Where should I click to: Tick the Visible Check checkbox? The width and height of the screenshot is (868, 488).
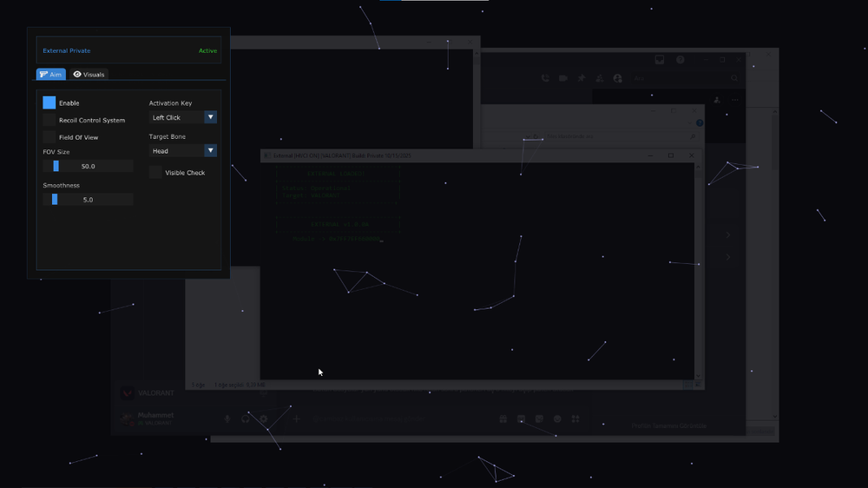pyautogui.click(x=155, y=172)
